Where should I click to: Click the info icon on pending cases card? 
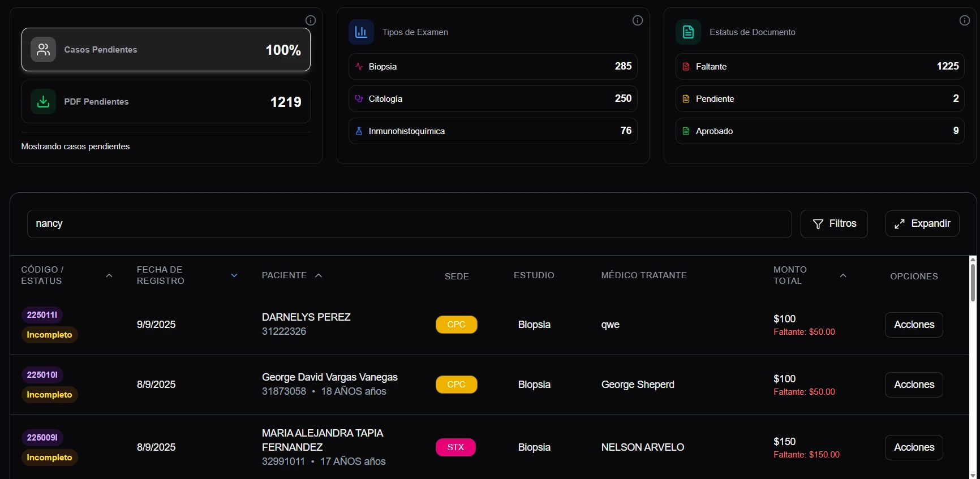(x=311, y=20)
